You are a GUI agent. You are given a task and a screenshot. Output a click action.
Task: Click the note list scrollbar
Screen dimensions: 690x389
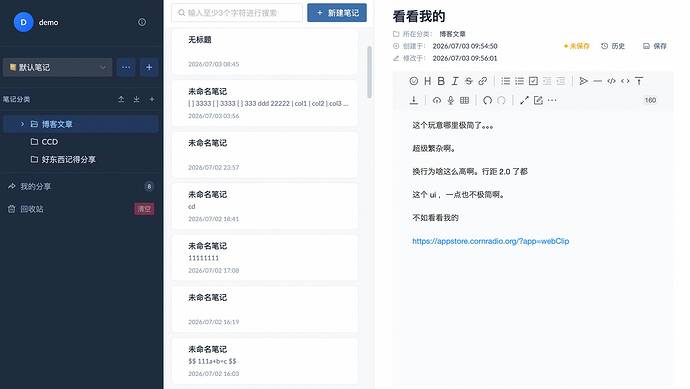[369, 72]
